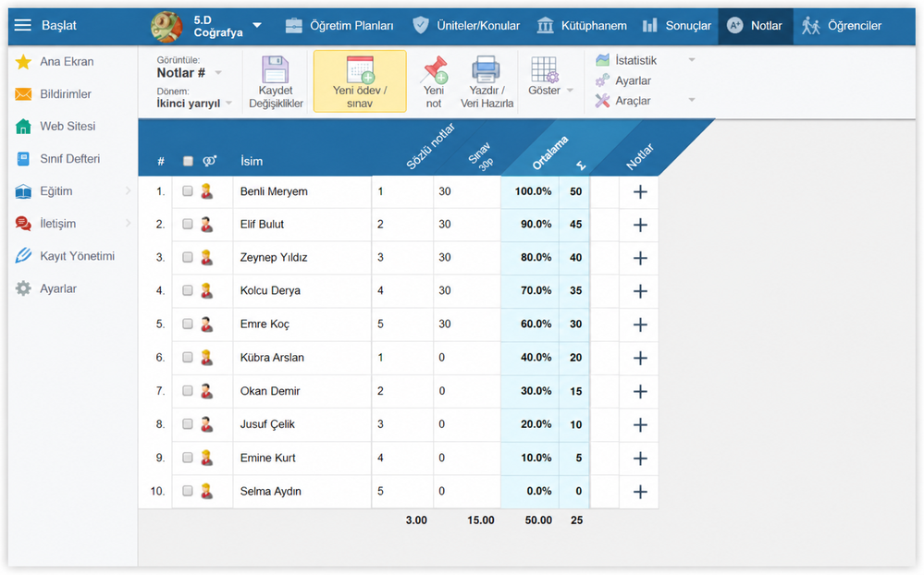This screenshot has height=575, width=924.
Task: Click the Kaydet Değişiklikler floppy disk icon
Action: point(276,69)
